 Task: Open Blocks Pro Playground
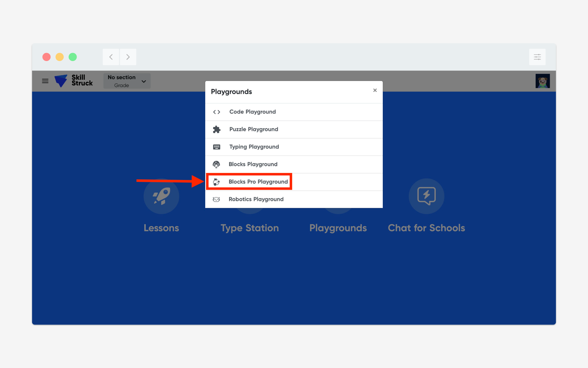[x=294, y=182]
